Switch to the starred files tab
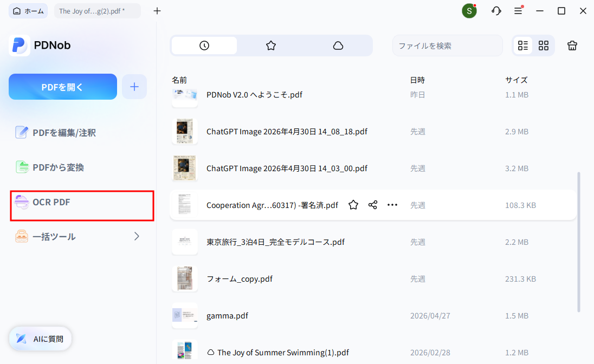Viewport: 594px width, 364px height. 271,45
